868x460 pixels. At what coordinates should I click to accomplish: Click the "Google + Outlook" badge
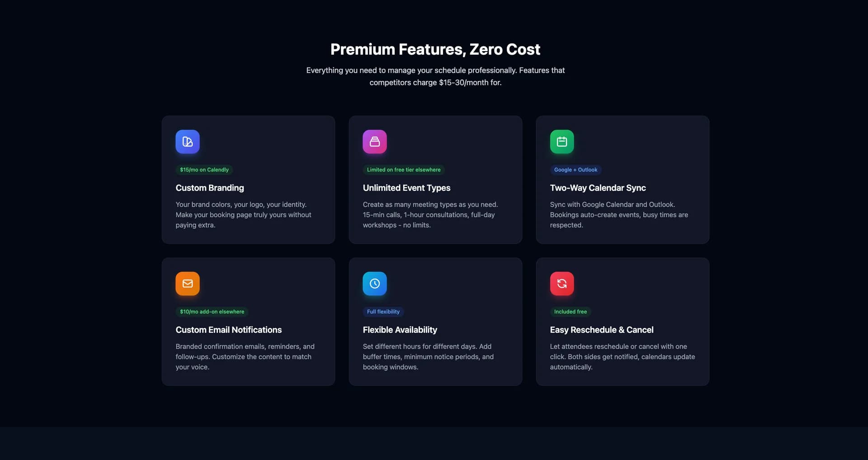click(x=576, y=170)
